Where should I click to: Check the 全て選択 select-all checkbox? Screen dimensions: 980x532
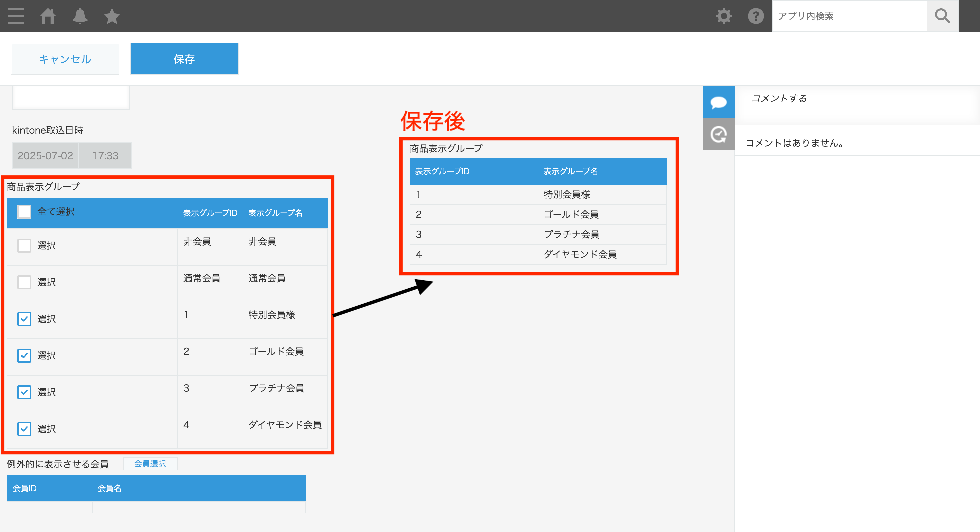coord(24,212)
